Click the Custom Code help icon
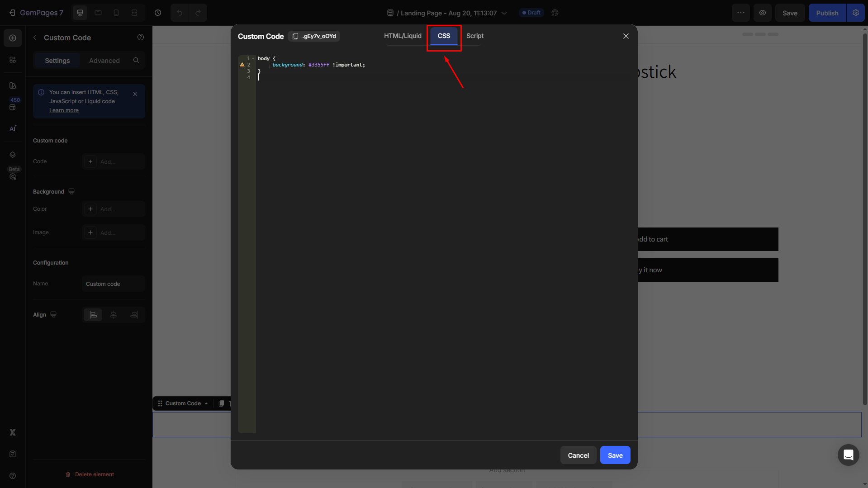Screen dimensions: 868x488 point(141,38)
